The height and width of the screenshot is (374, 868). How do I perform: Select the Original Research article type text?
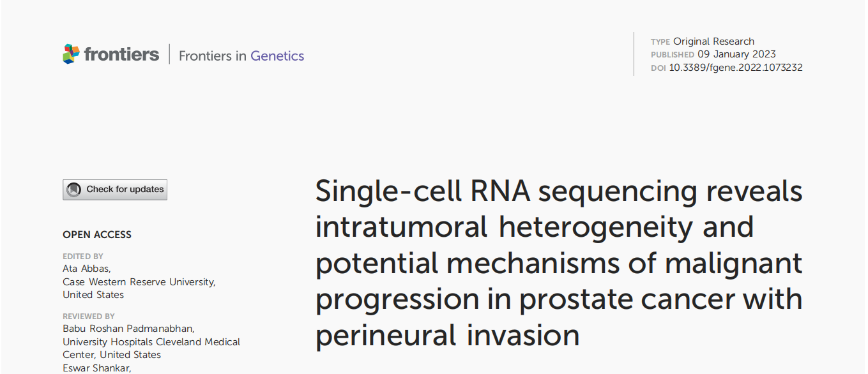[x=713, y=41]
